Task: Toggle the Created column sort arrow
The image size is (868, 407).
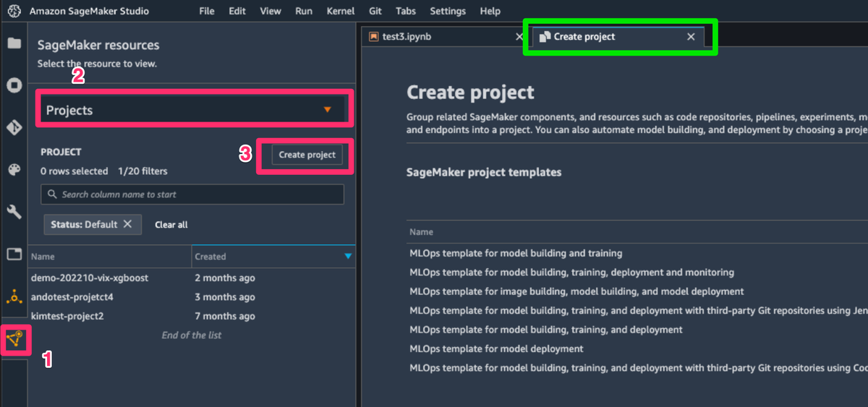Action: click(349, 257)
